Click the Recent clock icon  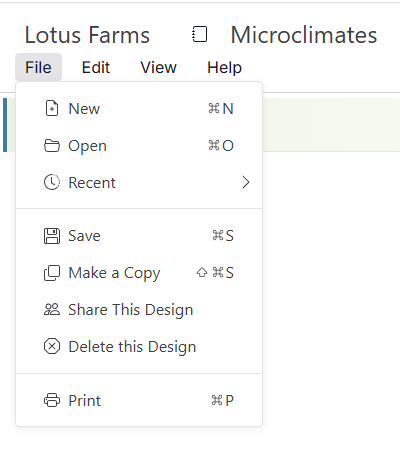tap(52, 182)
